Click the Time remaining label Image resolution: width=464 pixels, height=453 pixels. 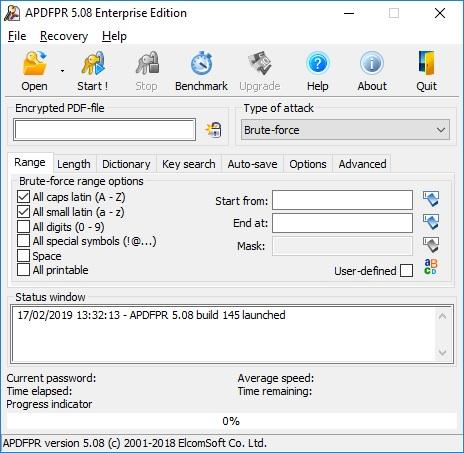coord(275,391)
